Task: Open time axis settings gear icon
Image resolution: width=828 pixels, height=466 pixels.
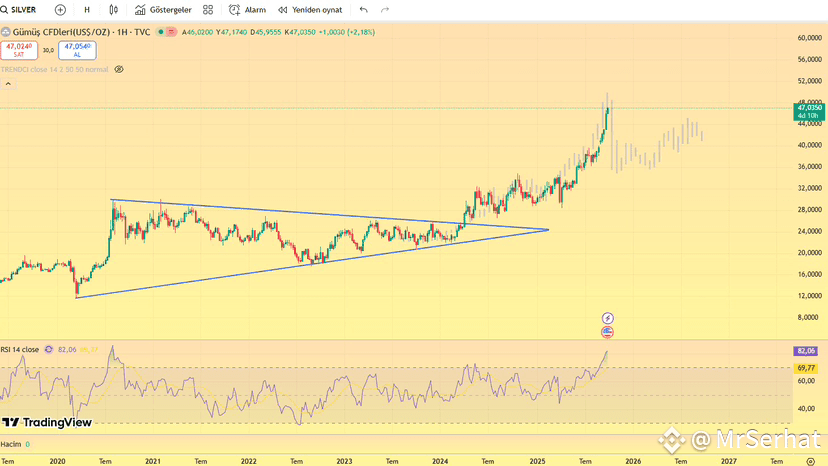Action: pyautogui.click(x=811, y=461)
